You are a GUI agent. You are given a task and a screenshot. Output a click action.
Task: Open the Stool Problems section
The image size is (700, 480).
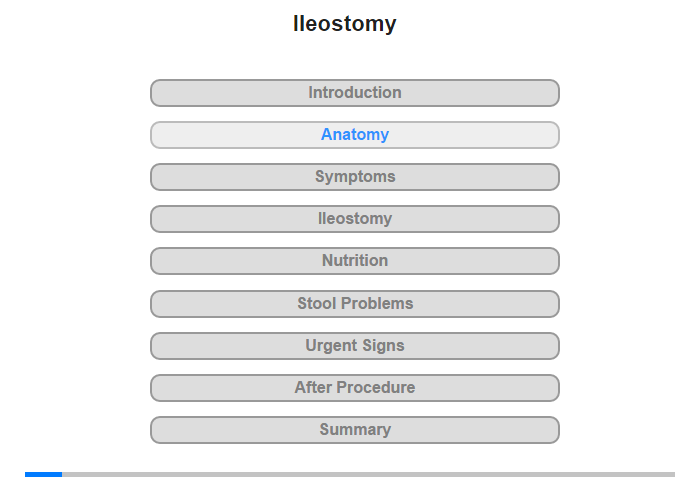(355, 303)
